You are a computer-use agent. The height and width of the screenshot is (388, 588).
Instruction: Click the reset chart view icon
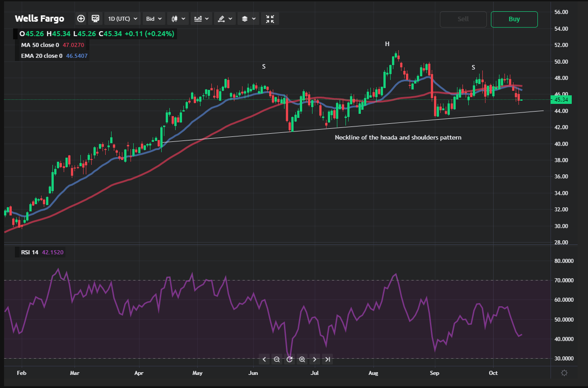coord(289,360)
